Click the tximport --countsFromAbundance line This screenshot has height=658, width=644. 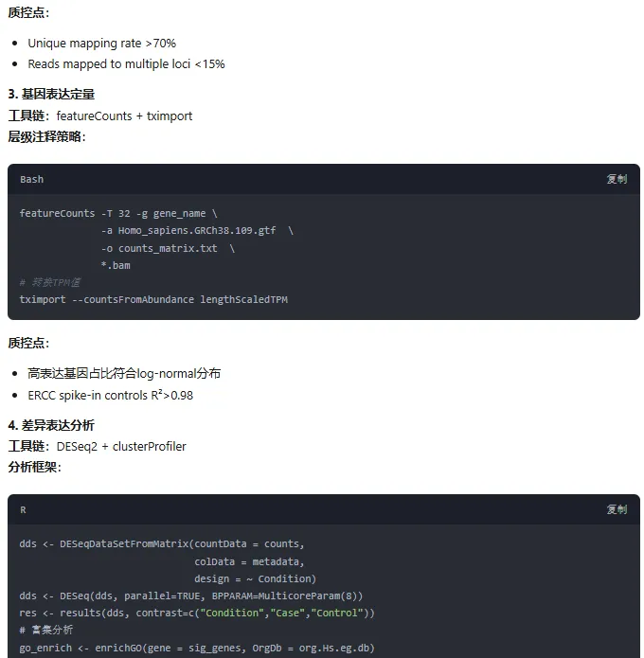[x=153, y=299]
